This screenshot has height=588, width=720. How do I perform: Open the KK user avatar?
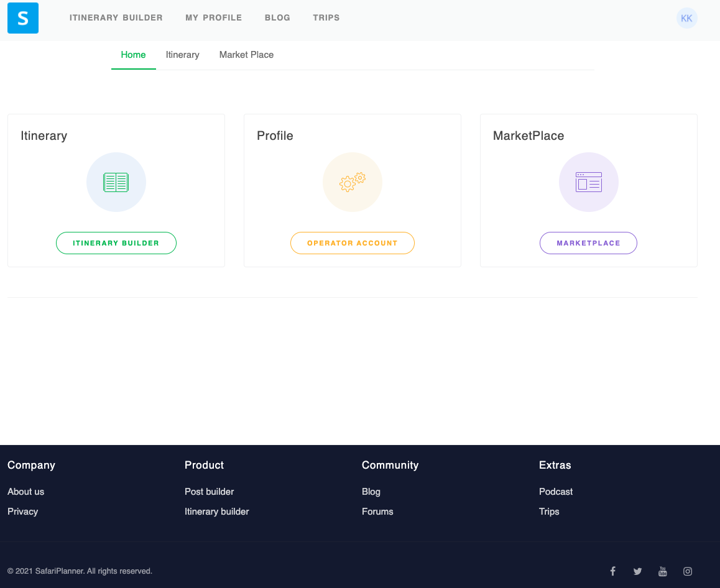(686, 19)
